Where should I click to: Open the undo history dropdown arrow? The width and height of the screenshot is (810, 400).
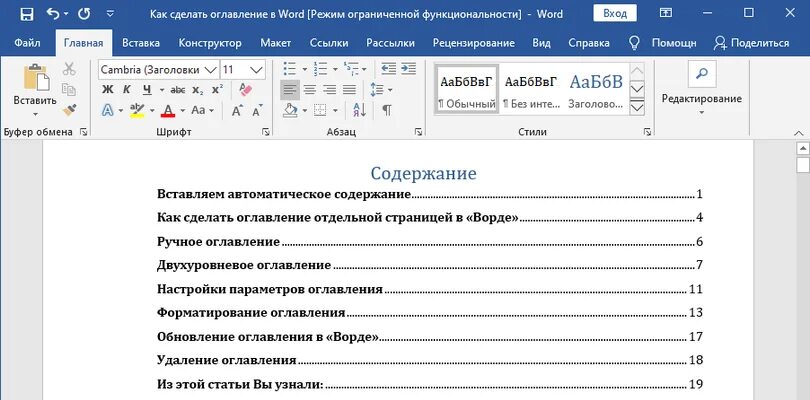66,14
